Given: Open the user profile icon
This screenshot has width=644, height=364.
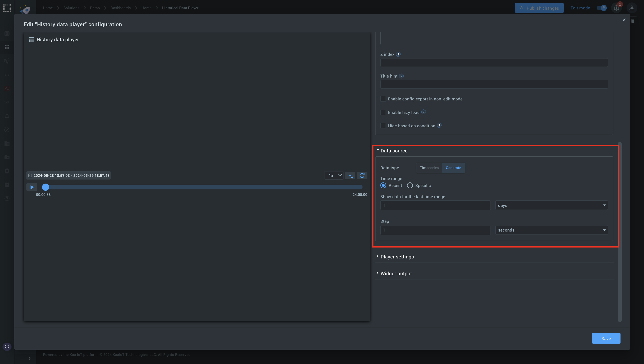Looking at the screenshot, I should click(x=631, y=8).
